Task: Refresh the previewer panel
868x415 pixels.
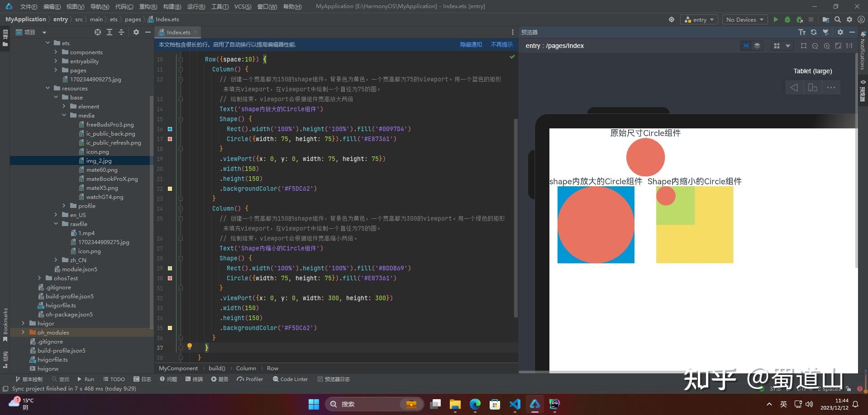Action: click(x=814, y=32)
